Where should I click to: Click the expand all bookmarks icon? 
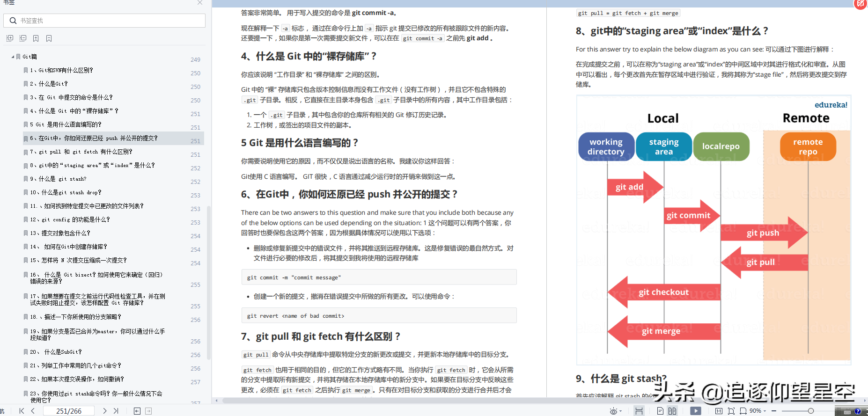10,38
